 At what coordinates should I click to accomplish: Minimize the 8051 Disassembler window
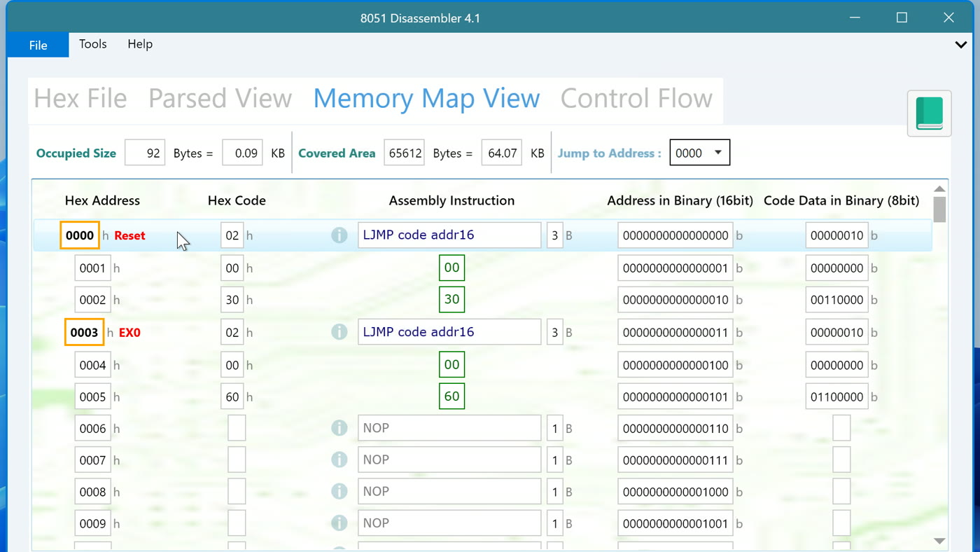tap(855, 18)
